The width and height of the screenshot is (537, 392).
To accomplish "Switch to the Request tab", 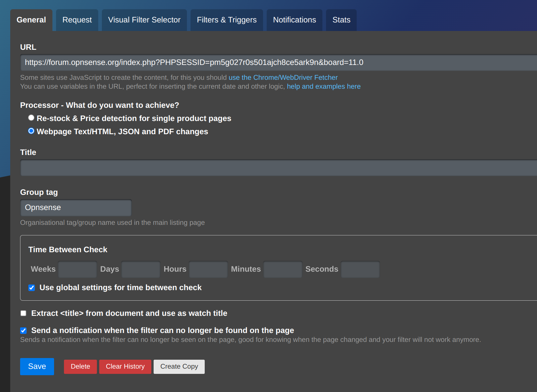I will coord(77,20).
